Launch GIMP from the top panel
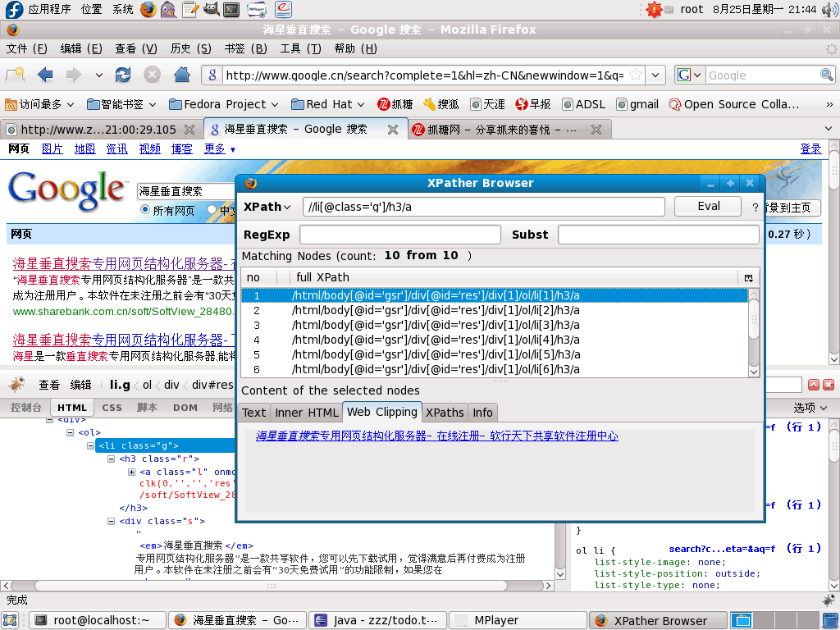840x630 pixels. (x=211, y=9)
